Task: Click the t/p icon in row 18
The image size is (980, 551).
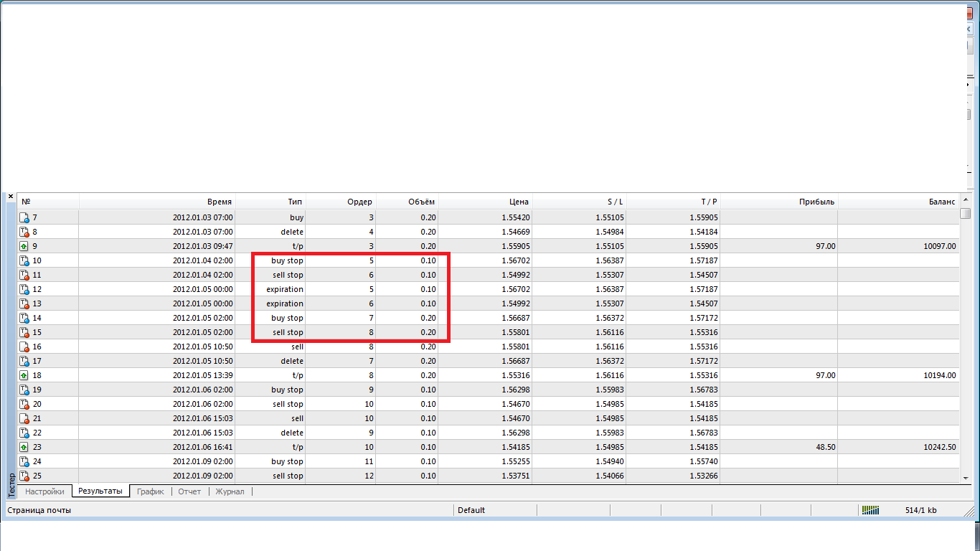Action: pos(24,375)
